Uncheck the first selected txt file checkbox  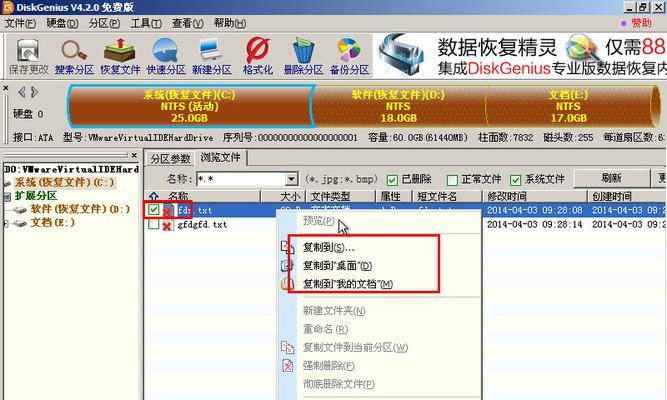pyautogui.click(x=154, y=209)
